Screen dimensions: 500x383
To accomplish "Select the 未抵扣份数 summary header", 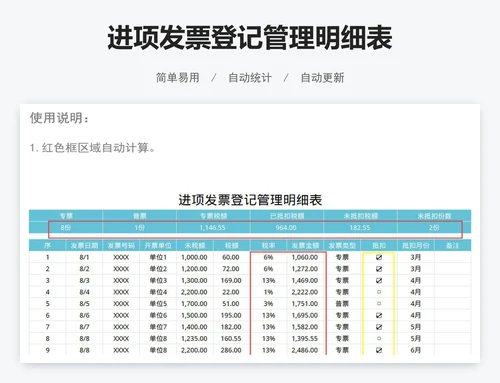I will [x=434, y=216].
